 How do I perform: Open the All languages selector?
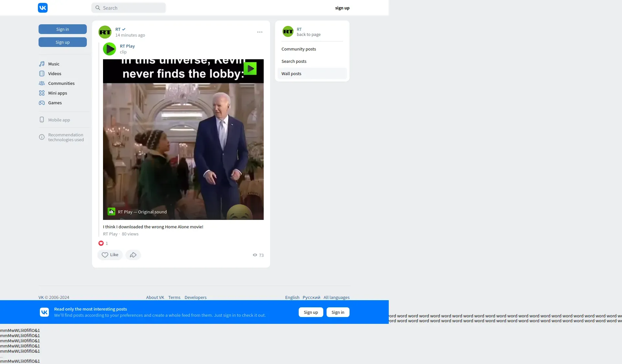[x=336, y=297]
